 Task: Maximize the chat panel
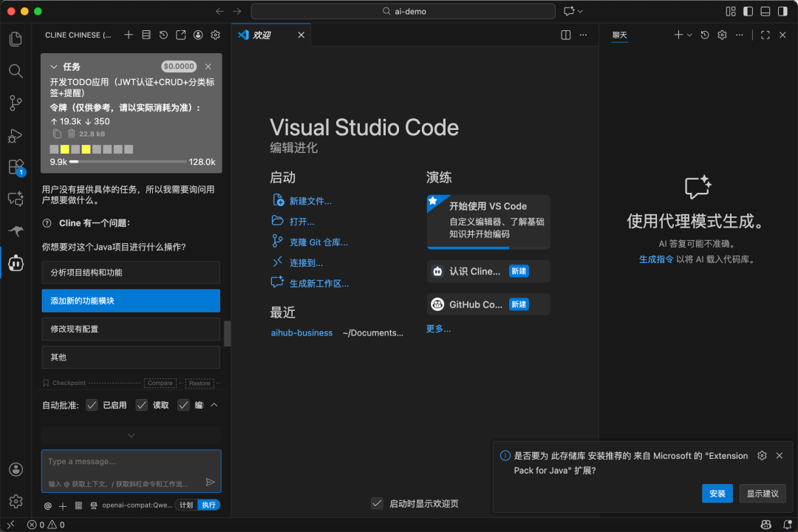(x=765, y=35)
